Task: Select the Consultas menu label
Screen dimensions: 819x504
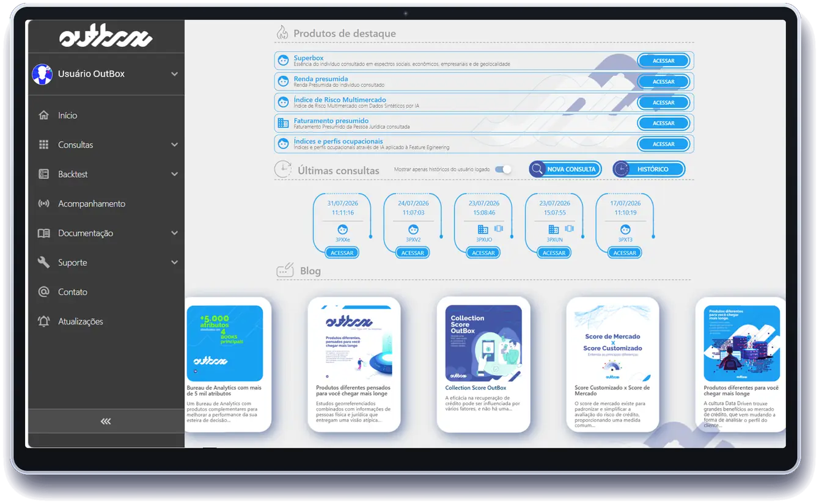Action: 76,145
